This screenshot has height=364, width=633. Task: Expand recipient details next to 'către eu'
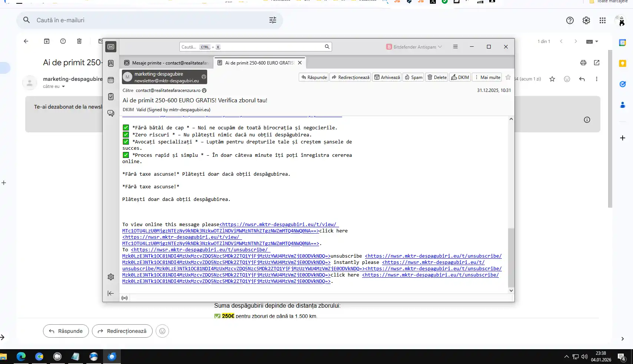click(63, 87)
